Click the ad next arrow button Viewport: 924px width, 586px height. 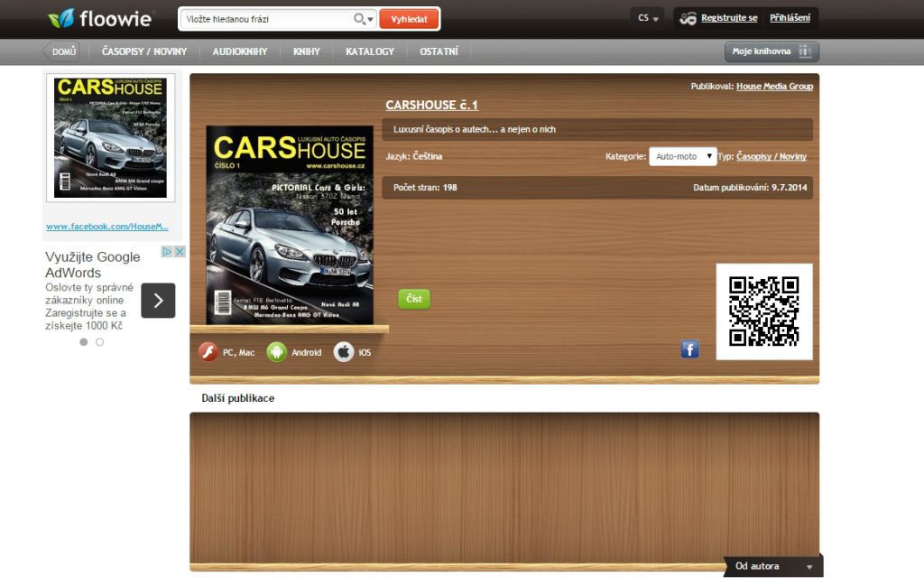pyautogui.click(x=158, y=301)
